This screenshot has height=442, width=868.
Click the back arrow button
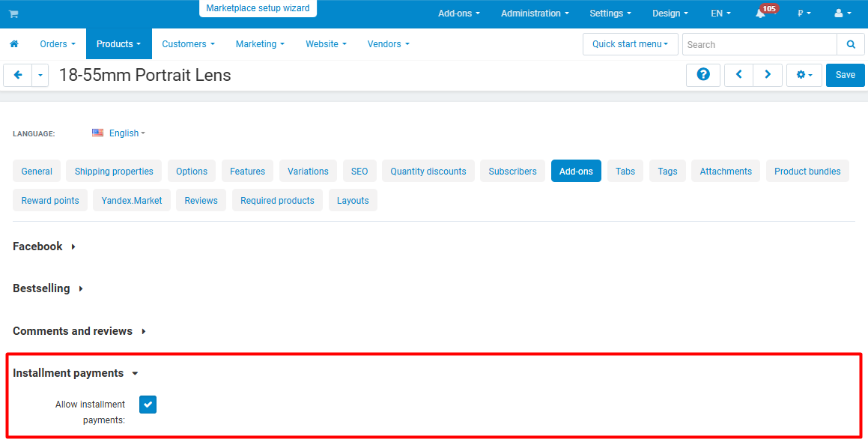18,75
